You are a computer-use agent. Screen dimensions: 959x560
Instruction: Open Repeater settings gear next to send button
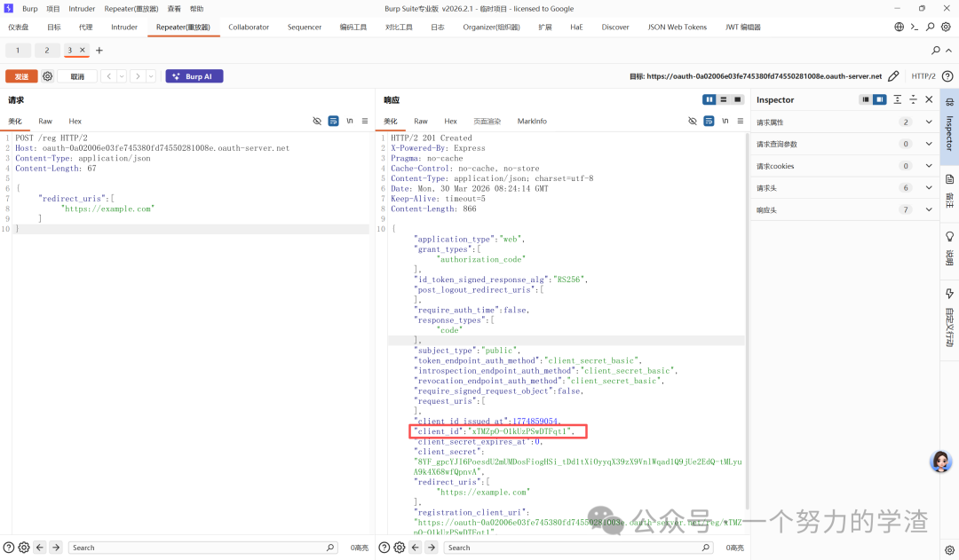[x=47, y=76]
